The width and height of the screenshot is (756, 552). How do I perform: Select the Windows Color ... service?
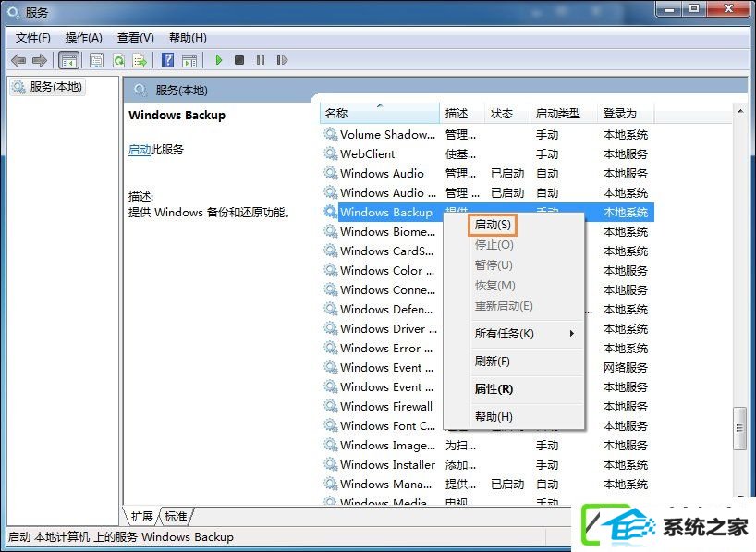tap(387, 270)
